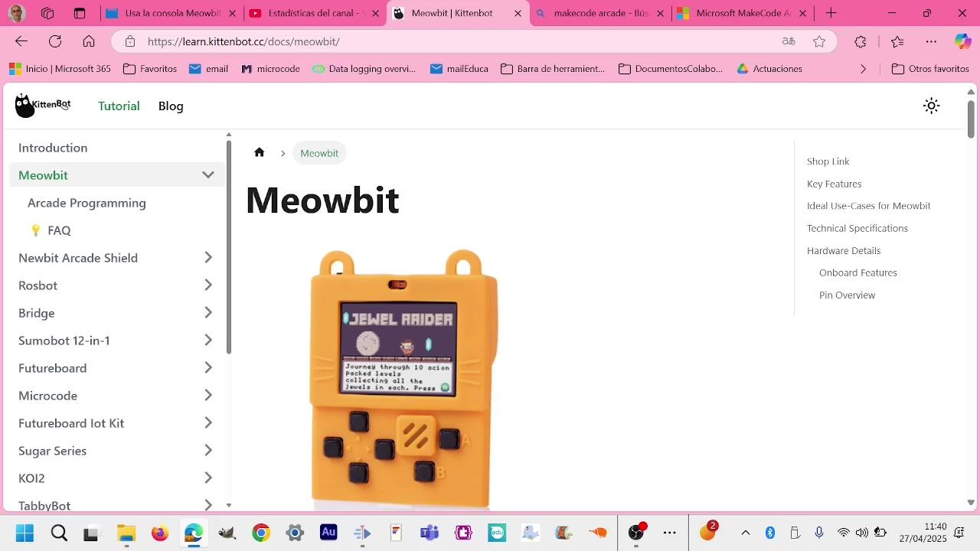Screen dimensions: 980x551
Task: Jump to Pin Overview subsection
Action: pyautogui.click(x=847, y=295)
